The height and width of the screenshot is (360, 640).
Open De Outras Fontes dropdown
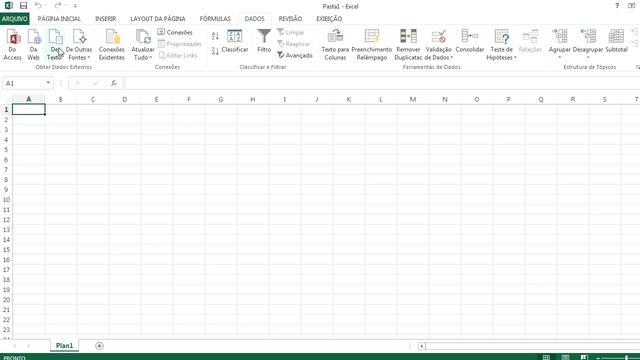pyautogui.click(x=79, y=45)
